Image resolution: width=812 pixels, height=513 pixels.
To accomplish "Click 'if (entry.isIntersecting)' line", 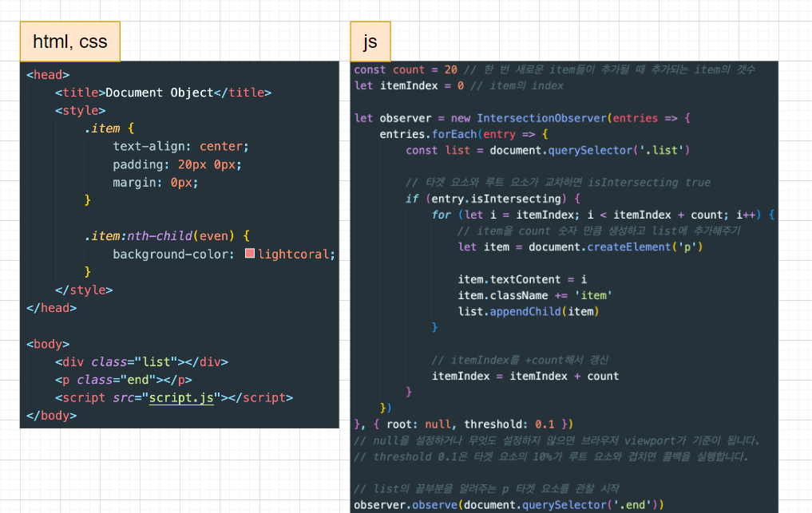I will tap(493, 199).
